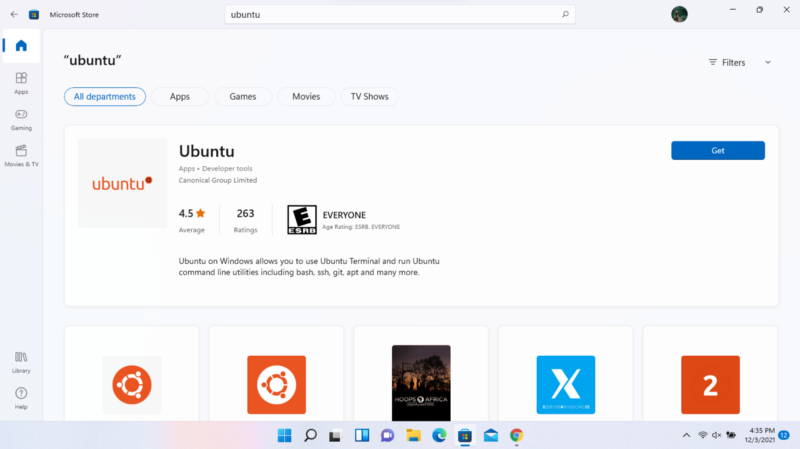The height and width of the screenshot is (449, 800).
Task: Click the Ubuntu description text
Action: (x=309, y=266)
